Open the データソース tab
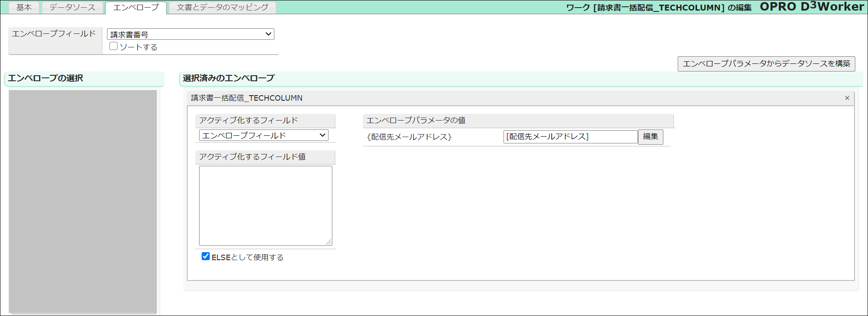 point(72,8)
